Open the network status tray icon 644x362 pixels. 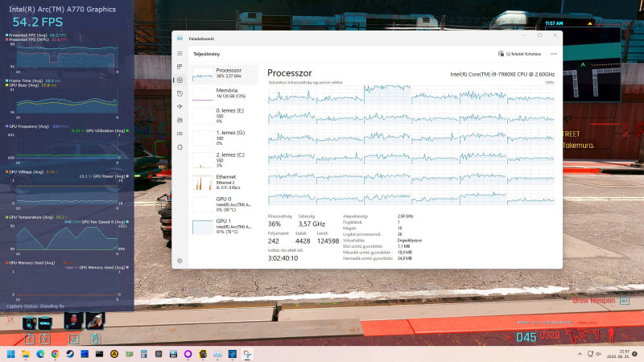(x=590, y=354)
